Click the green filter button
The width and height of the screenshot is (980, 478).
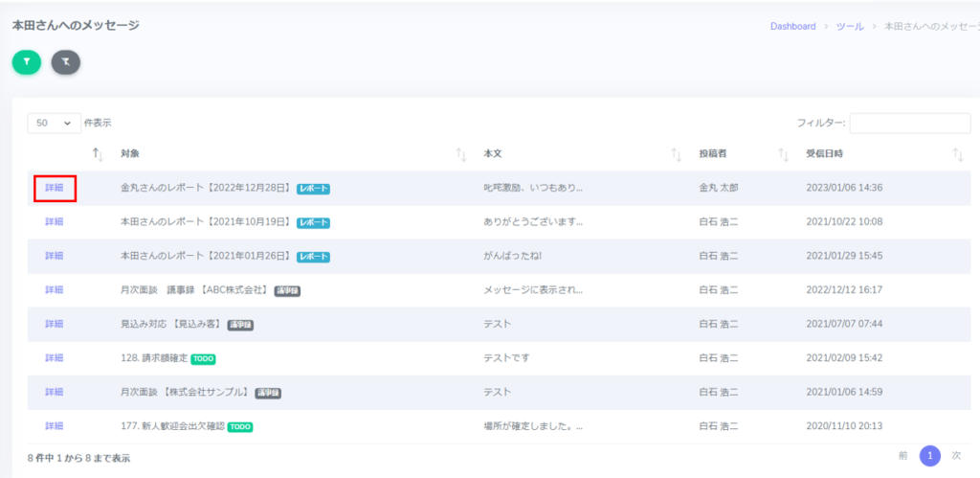(x=27, y=61)
